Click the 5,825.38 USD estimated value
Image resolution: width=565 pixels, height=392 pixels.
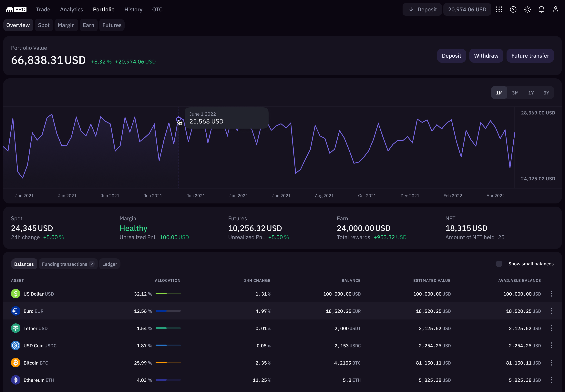(435, 380)
